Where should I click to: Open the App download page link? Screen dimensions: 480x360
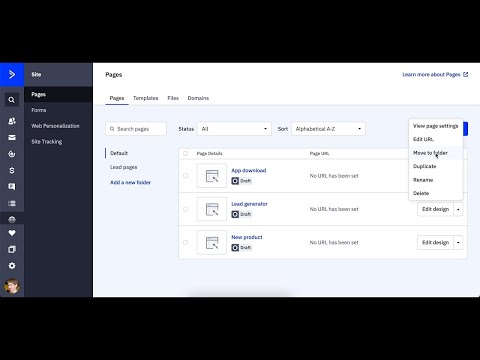pyautogui.click(x=249, y=170)
